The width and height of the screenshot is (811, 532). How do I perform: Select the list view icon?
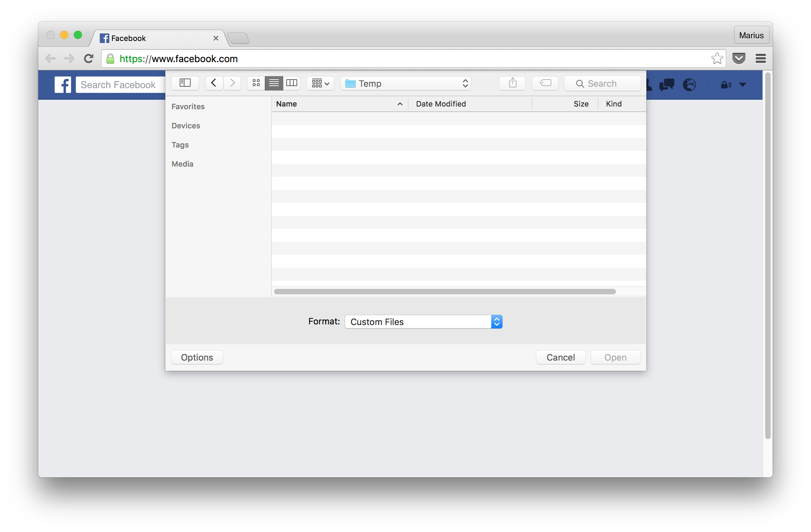[x=274, y=83]
